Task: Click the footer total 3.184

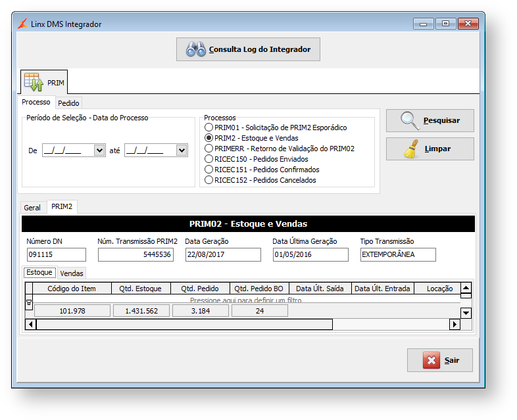Action: point(201,311)
